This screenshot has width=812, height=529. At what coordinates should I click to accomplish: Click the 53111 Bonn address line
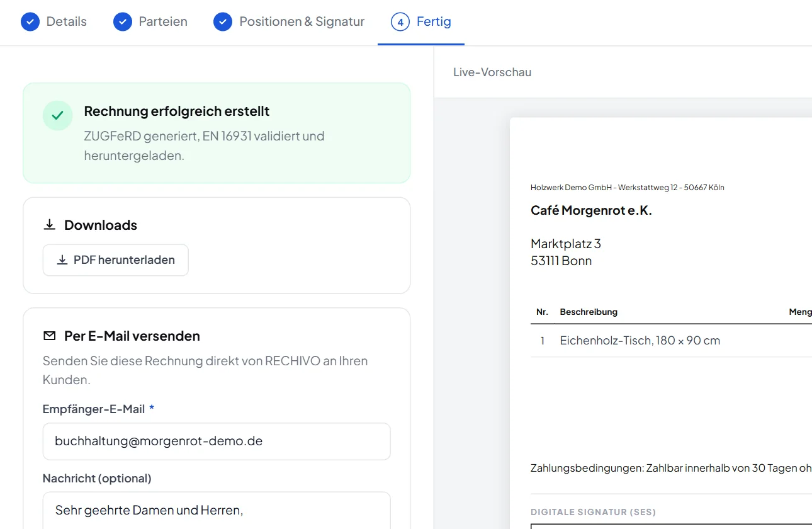tap(561, 261)
